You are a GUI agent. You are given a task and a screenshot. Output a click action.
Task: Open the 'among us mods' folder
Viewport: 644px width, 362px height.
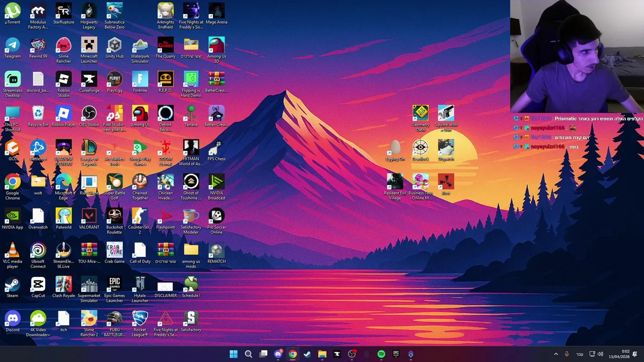click(x=191, y=256)
